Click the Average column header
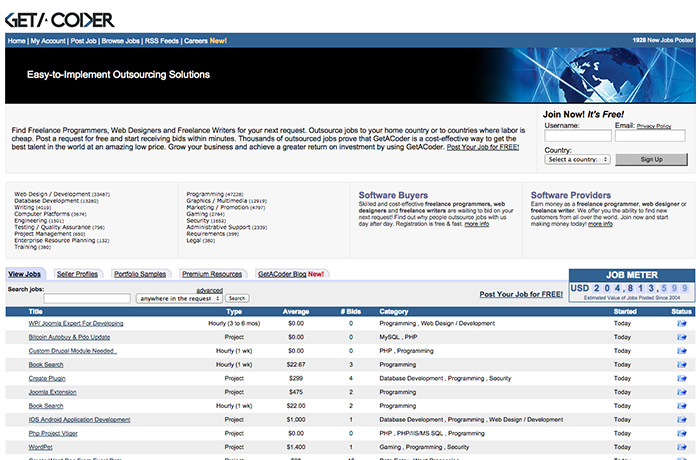 296,311
